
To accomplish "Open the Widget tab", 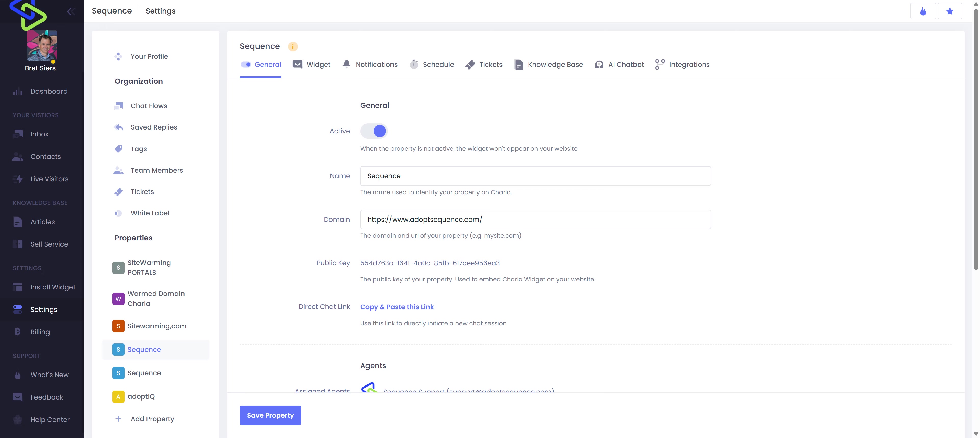I will (x=311, y=65).
